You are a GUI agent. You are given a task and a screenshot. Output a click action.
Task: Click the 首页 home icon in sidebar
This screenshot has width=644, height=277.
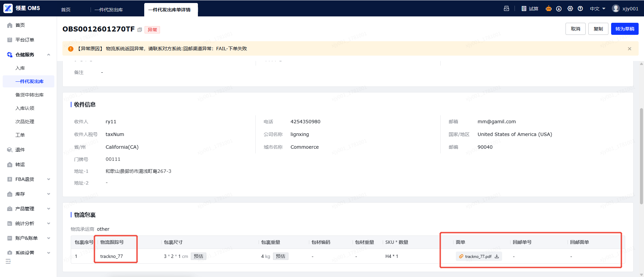(x=10, y=25)
